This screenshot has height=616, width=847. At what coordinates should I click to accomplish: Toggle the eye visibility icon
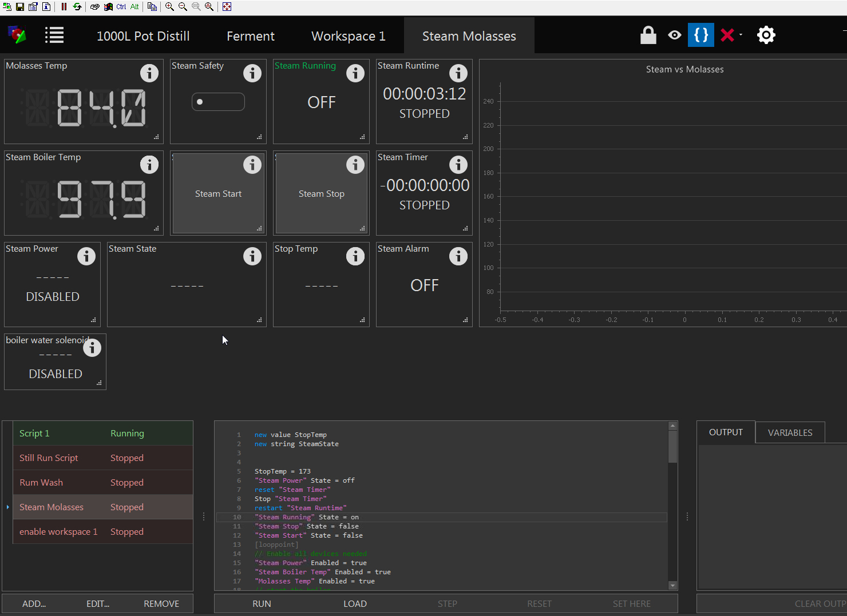point(675,35)
